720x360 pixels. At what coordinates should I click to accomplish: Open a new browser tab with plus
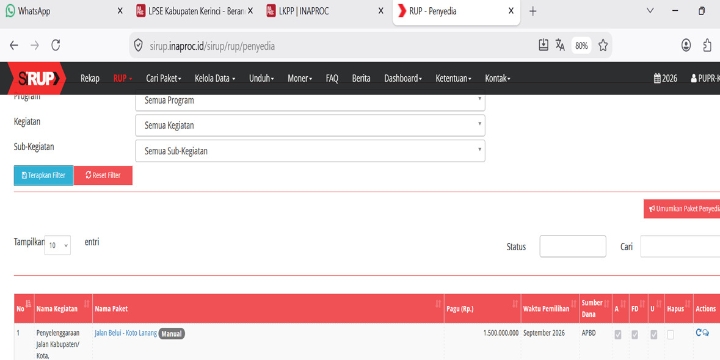[x=533, y=11]
